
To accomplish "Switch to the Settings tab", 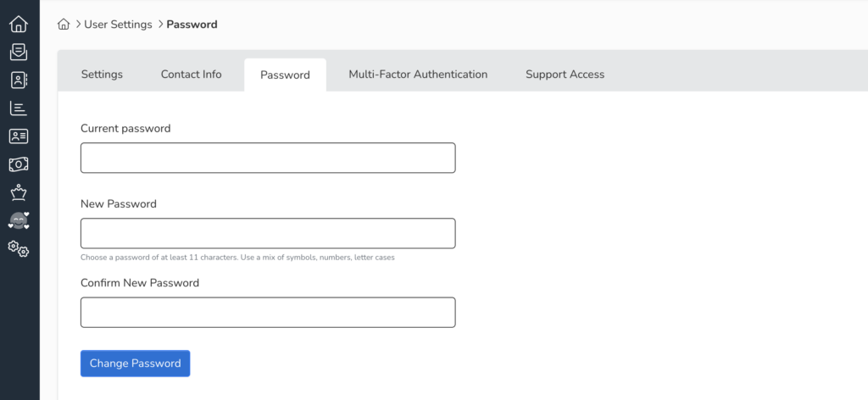I will click(x=102, y=75).
